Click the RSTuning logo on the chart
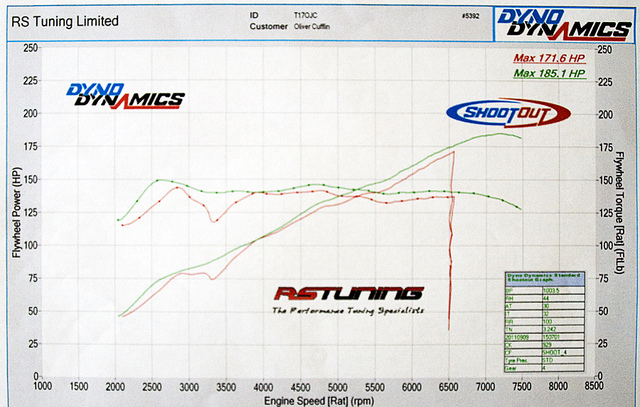The image size is (640, 407). (350, 294)
